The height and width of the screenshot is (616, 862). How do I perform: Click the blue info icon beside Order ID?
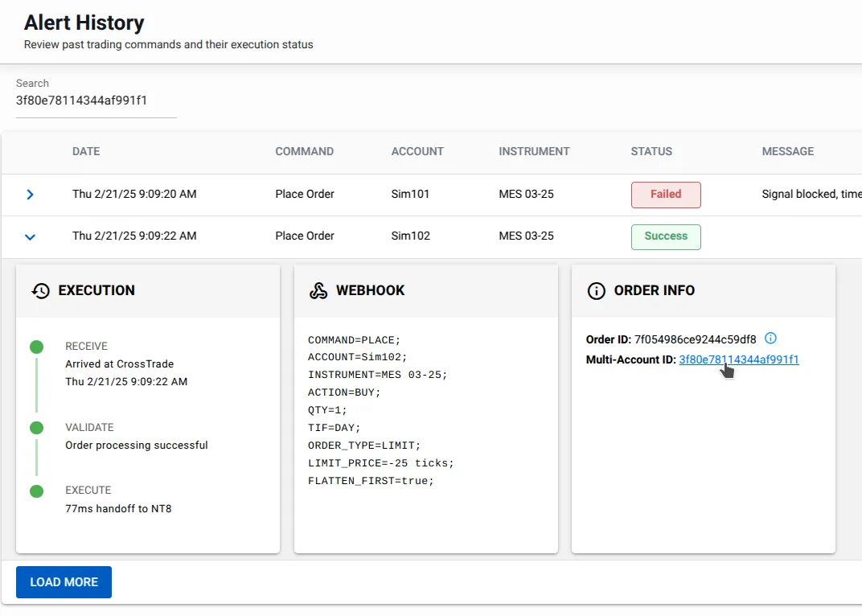pyautogui.click(x=770, y=339)
